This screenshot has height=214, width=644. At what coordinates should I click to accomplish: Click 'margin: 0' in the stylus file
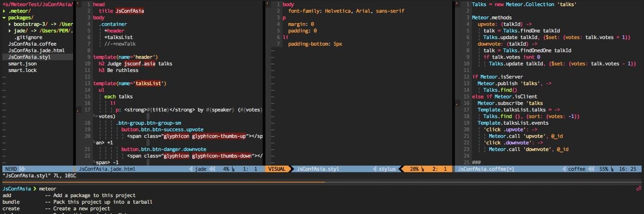[x=301, y=24]
